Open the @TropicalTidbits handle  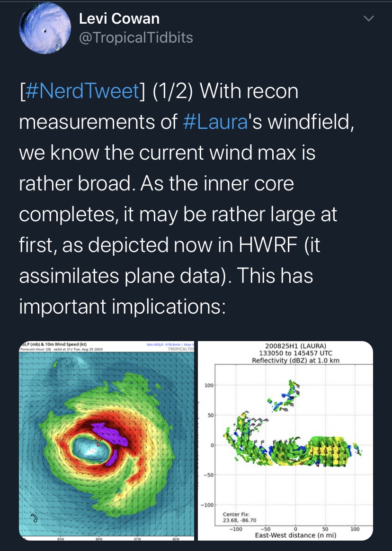pyautogui.click(x=136, y=37)
